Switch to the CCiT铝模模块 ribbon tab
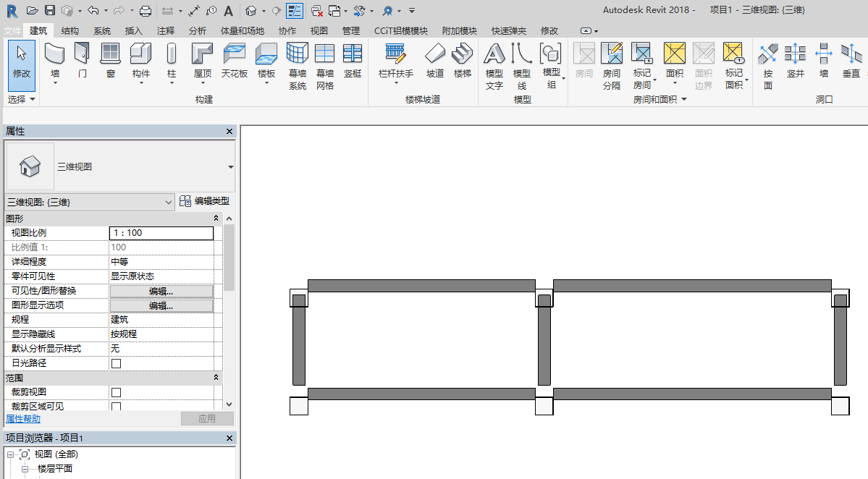 pyautogui.click(x=401, y=31)
